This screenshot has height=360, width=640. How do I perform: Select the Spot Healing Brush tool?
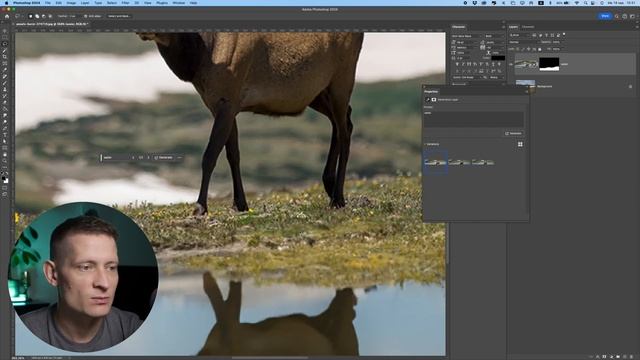pos(5,76)
